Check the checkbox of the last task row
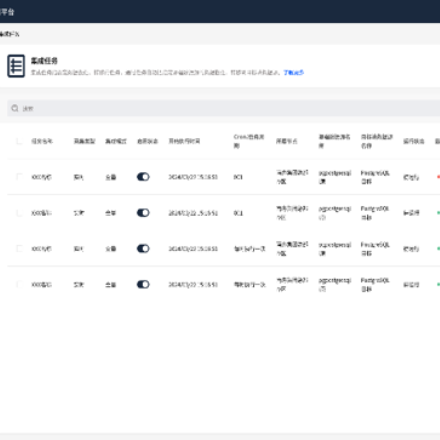440x440 pixels. (19, 284)
